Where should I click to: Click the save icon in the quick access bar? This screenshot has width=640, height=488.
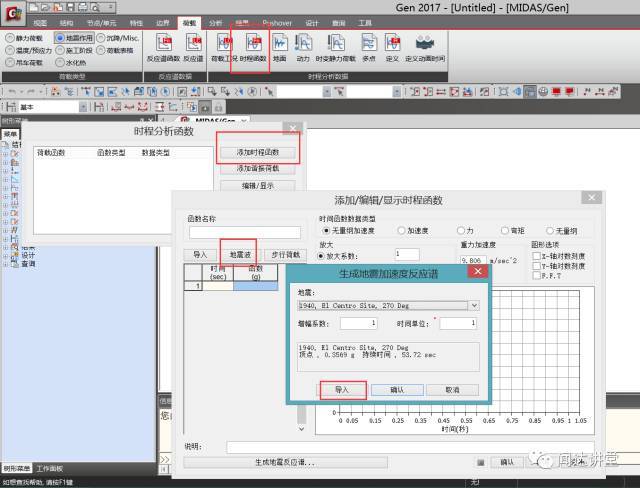[x=70, y=7]
